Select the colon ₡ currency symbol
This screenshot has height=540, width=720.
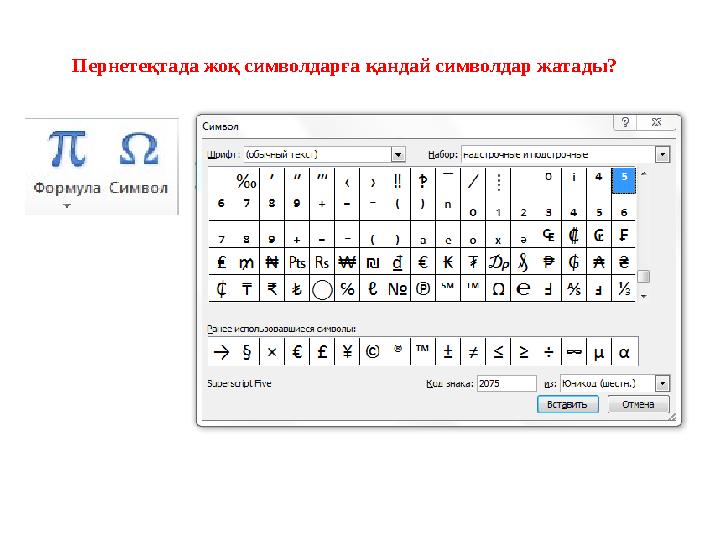574,235
